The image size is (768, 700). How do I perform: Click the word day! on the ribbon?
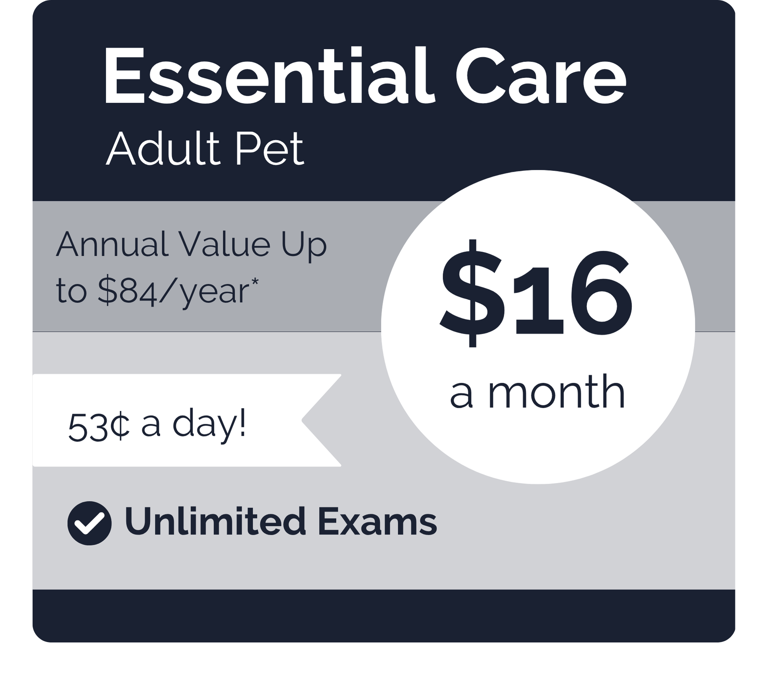209,426
